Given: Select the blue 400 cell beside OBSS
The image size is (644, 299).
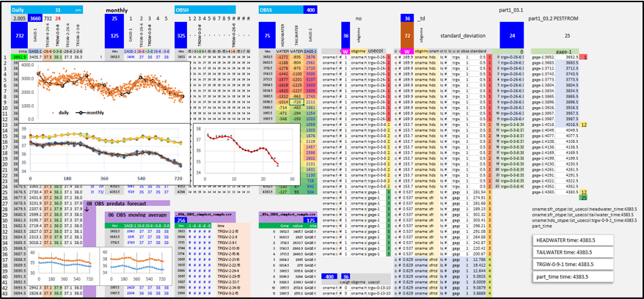Looking at the screenshot, I should click(310, 10).
